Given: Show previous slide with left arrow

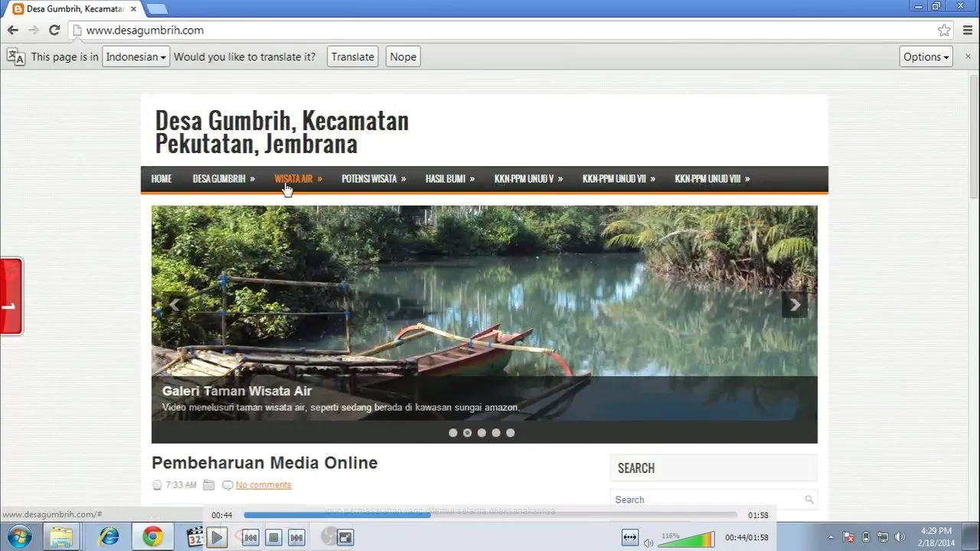Looking at the screenshot, I should [x=175, y=305].
